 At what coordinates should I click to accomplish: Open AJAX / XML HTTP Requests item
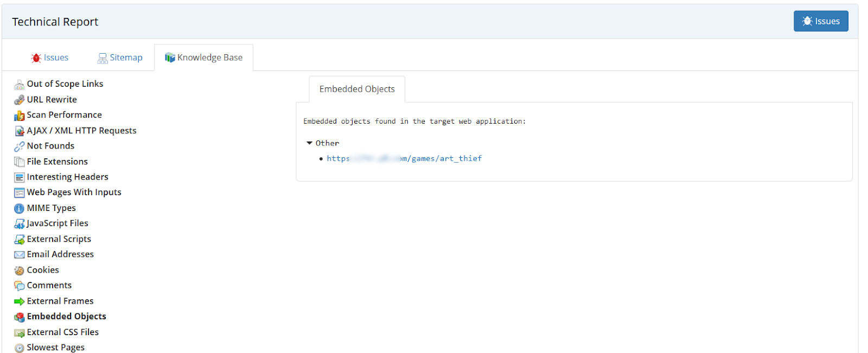[81, 131]
